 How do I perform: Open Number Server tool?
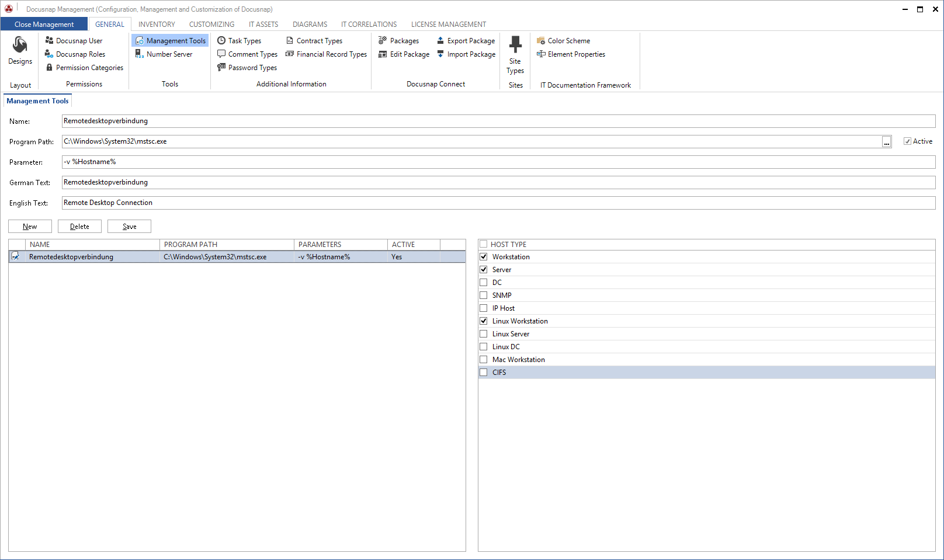point(164,54)
